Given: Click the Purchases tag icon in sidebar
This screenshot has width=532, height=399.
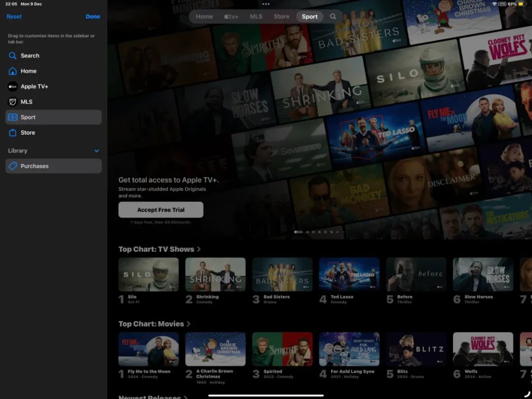Looking at the screenshot, I should (12, 166).
